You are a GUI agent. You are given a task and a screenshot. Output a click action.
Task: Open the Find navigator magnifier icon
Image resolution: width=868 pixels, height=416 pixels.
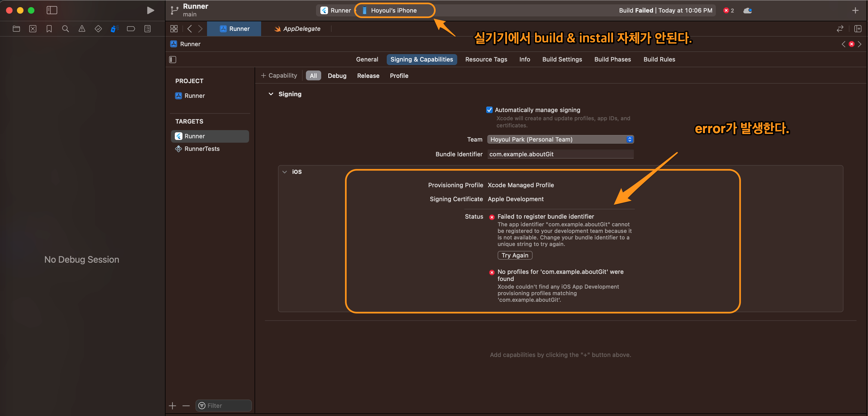[65, 29]
